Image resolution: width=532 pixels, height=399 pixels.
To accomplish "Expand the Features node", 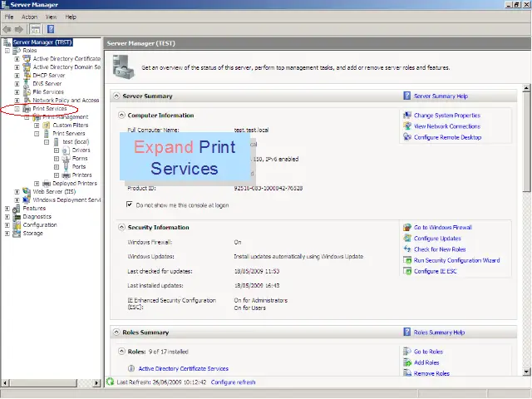I will [x=7, y=209].
